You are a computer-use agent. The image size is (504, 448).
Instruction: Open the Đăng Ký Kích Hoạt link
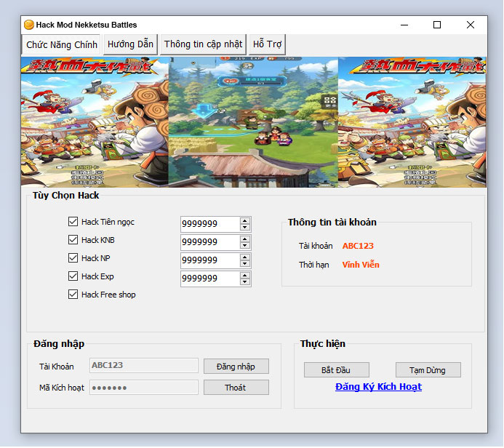point(378,387)
